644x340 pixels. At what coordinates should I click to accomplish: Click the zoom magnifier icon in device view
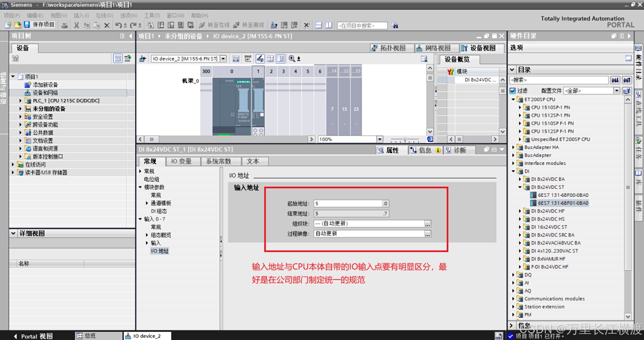point(292,59)
